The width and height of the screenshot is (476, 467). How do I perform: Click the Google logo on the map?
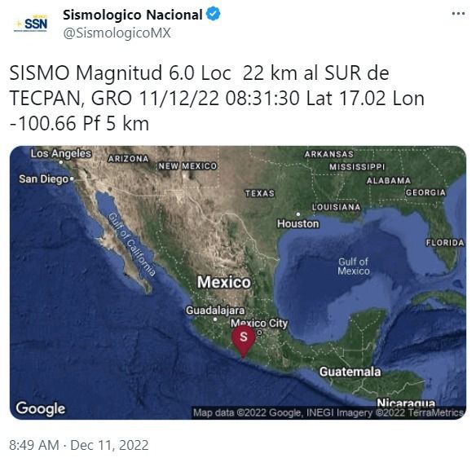[41, 409]
